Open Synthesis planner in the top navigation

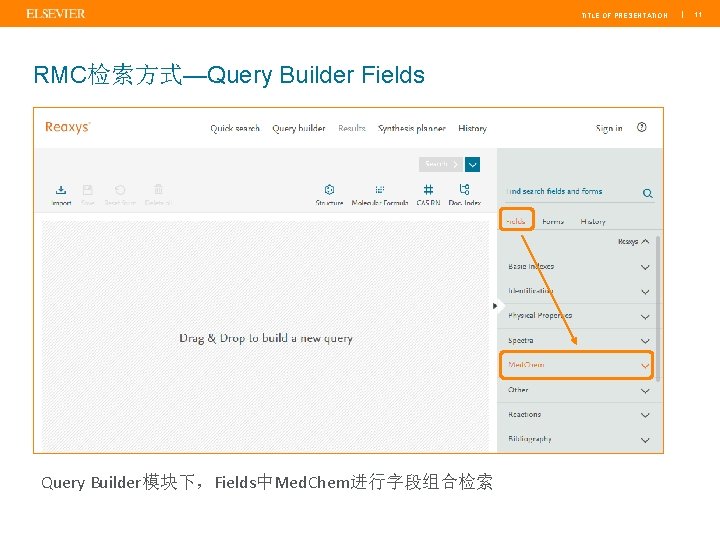click(x=411, y=128)
